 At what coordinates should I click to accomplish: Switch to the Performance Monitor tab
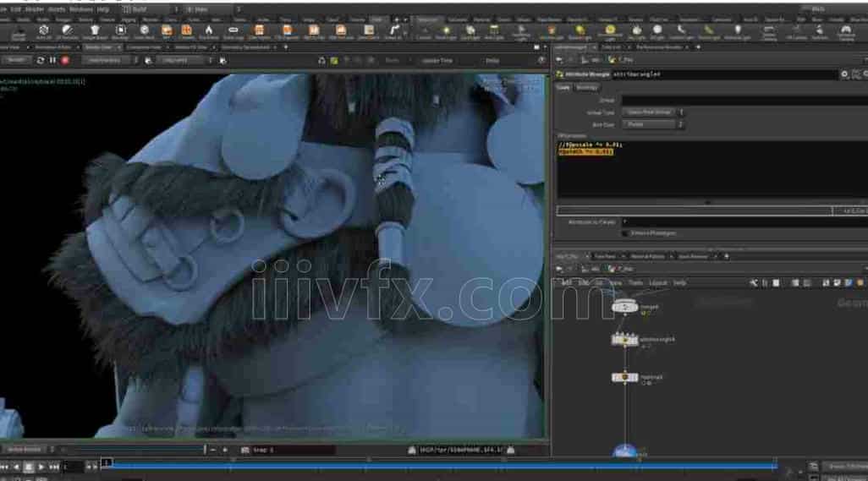(659, 47)
